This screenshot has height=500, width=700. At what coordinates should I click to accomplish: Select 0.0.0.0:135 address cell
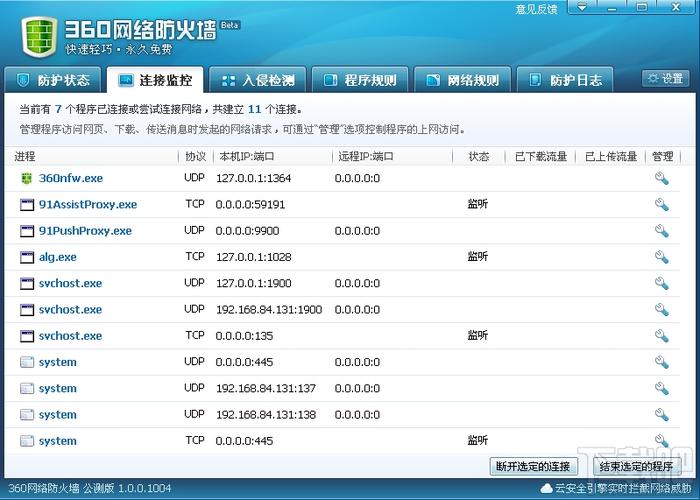coord(244,336)
